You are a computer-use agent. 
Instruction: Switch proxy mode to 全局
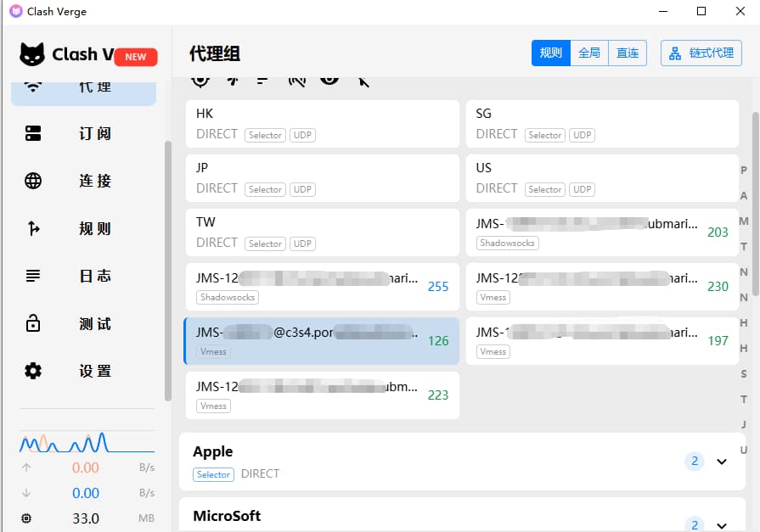(589, 53)
